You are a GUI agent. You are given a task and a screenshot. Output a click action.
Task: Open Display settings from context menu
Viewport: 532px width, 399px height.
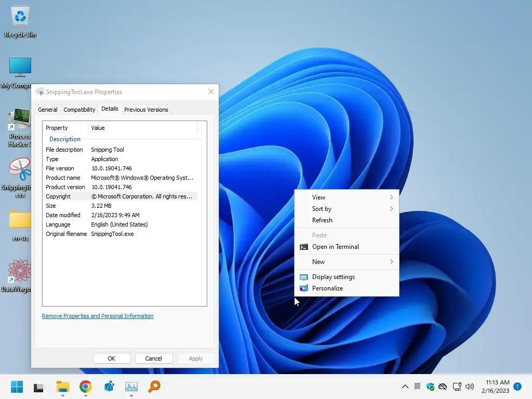(x=347, y=277)
